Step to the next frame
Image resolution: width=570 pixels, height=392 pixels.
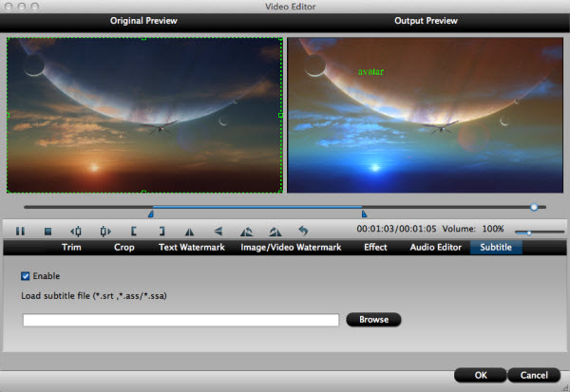[x=105, y=231]
